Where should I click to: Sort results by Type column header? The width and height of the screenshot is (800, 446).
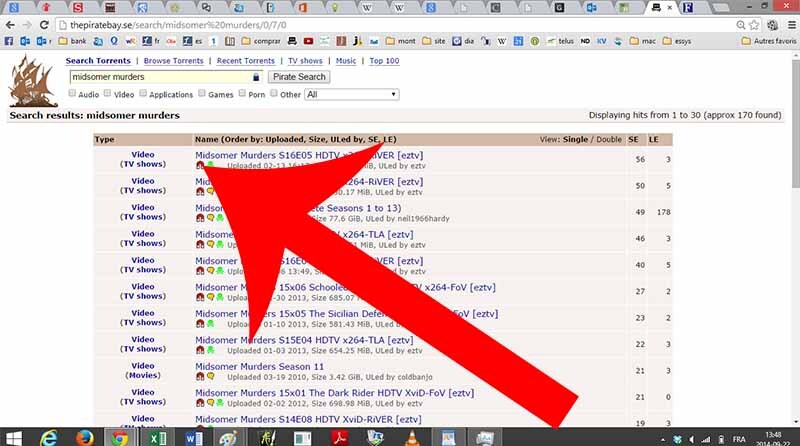point(104,139)
